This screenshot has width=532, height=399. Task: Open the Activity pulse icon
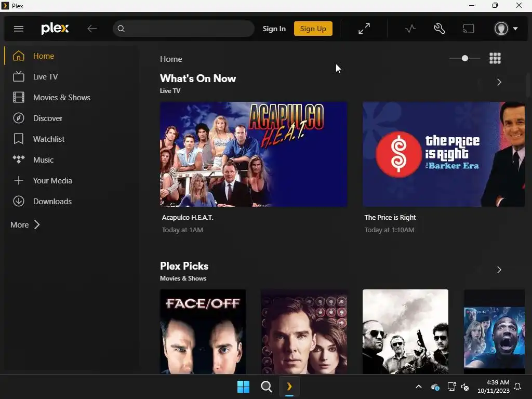(x=410, y=29)
